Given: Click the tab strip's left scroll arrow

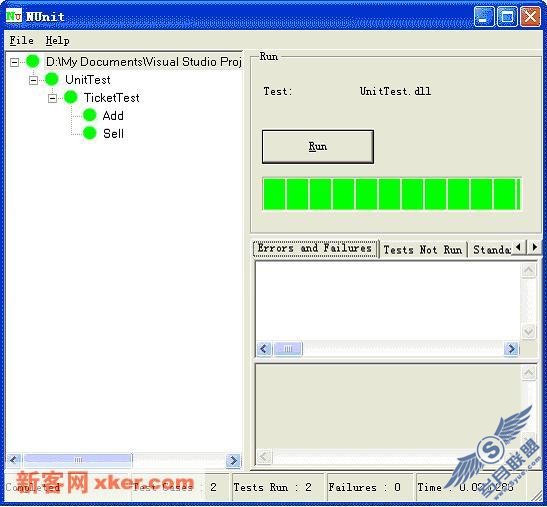Looking at the screenshot, I should pos(519,247).
